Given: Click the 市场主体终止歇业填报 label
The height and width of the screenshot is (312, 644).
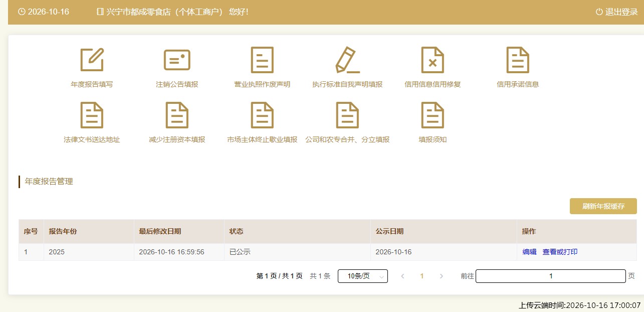Looking at the screenshot, I should [x=262, y=139].
